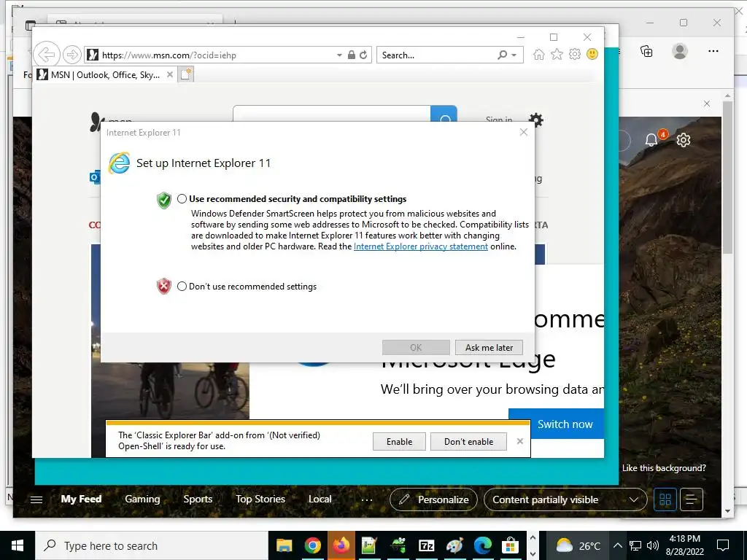The width and height of the screenshot is (747, 560).
Task: Open the feed hamburger menu
Action: (x=36, y=499)
